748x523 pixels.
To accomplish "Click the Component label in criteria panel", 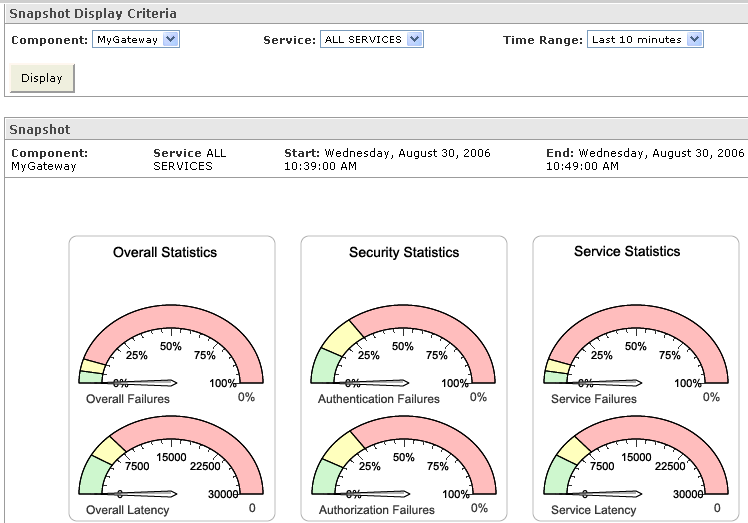I will click(x=50, y=40).
